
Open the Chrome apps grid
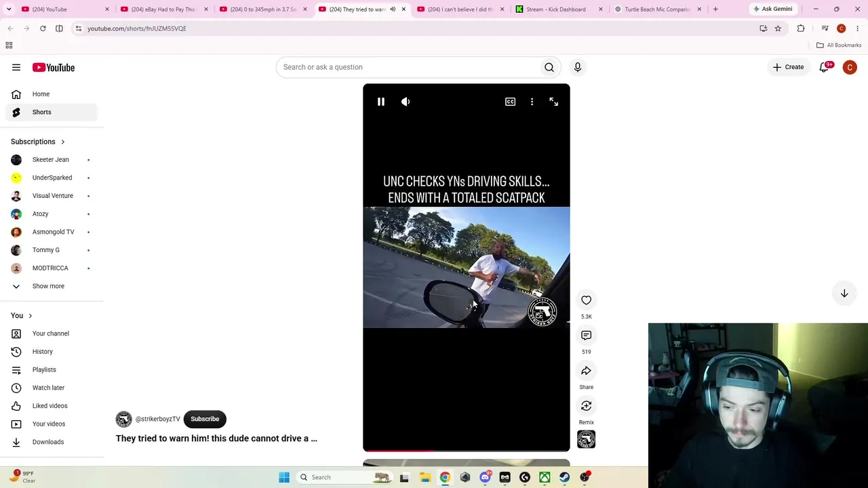click(x=9, y=45)
